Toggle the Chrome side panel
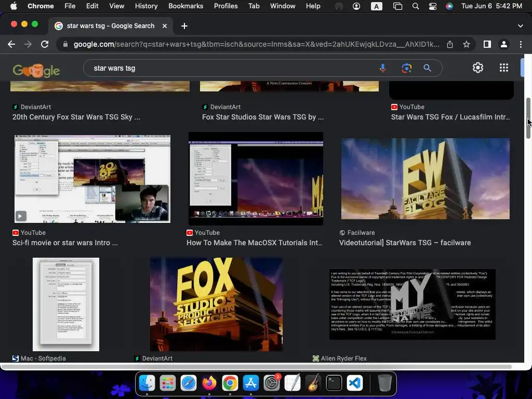The width and height of the screenshot is (532, 399). tap(487, 44)
